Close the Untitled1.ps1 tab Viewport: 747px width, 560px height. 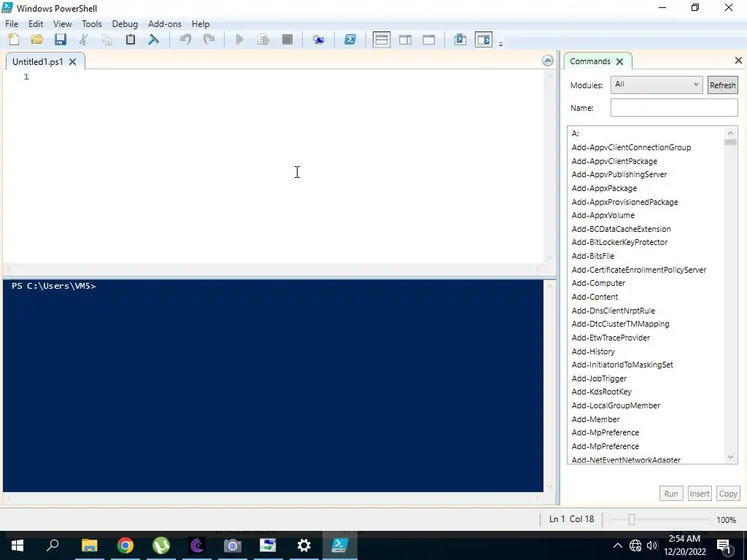pos(72,61)
